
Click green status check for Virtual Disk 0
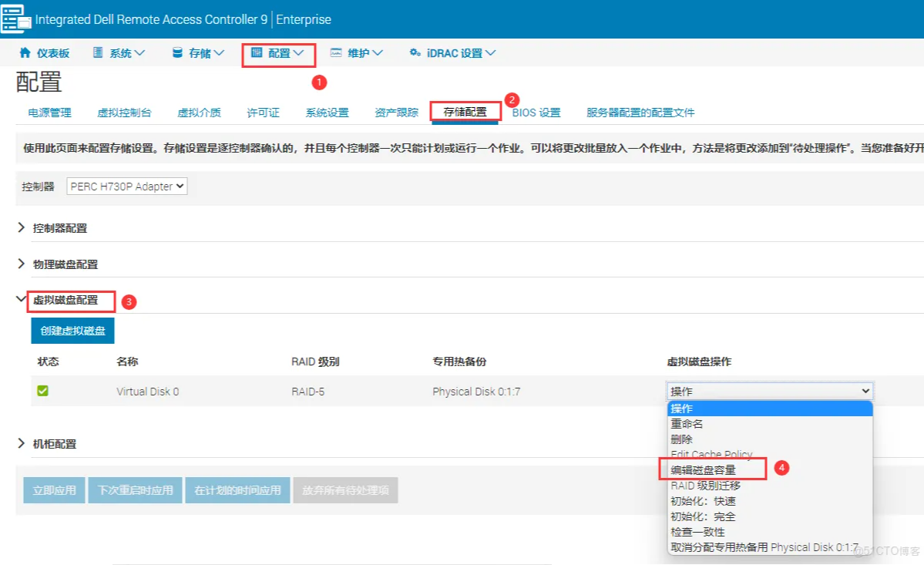tap(43, 392)
